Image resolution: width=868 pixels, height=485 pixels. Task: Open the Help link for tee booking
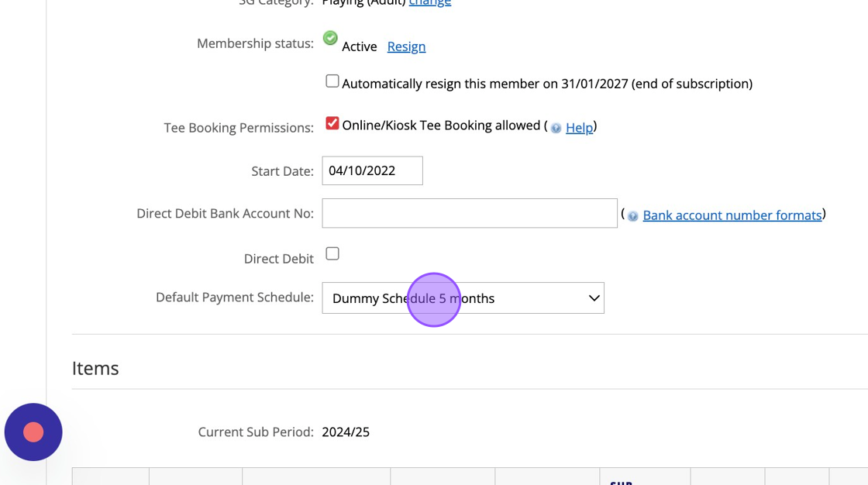click(x=579, y=128)
